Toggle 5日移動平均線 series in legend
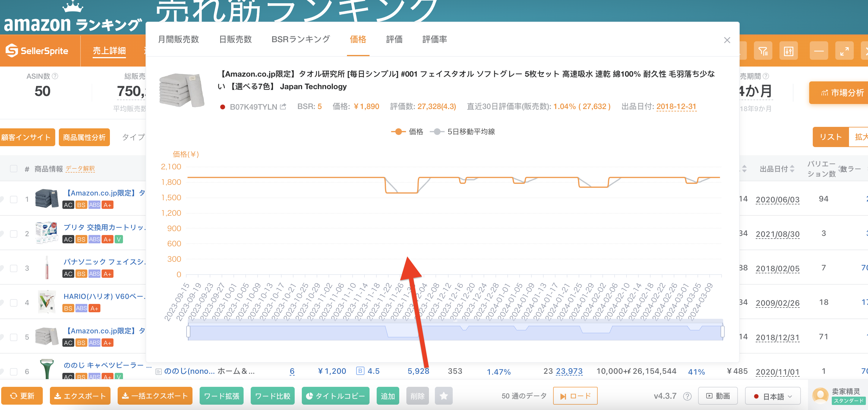The height and width of the screenshot is (410, 868). (462, 132)
